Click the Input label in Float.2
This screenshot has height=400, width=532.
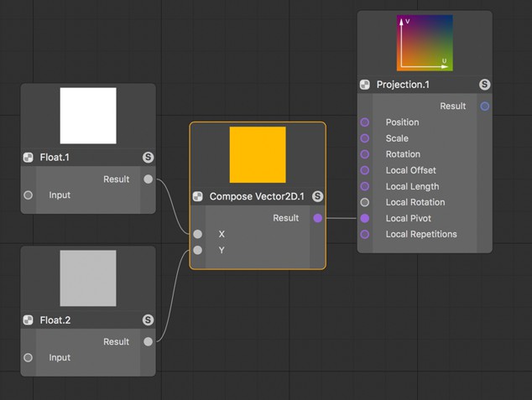point(60,357)
